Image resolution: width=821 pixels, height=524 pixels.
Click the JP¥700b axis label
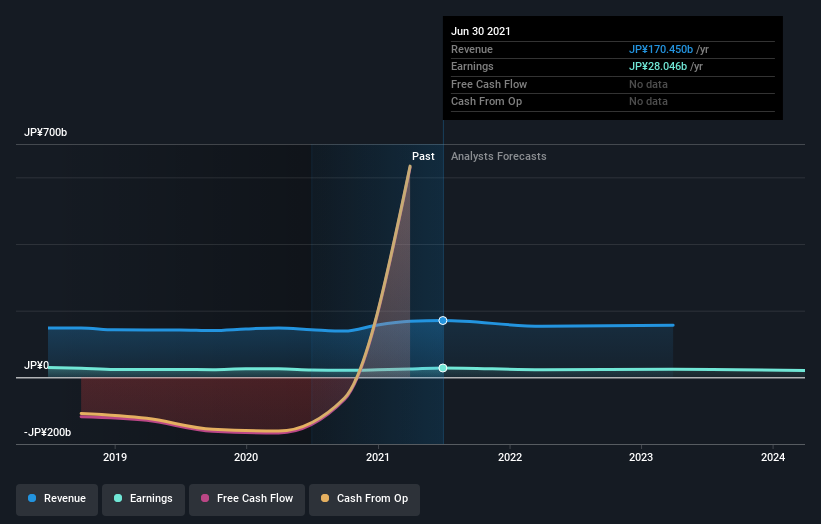coord(46,132)
